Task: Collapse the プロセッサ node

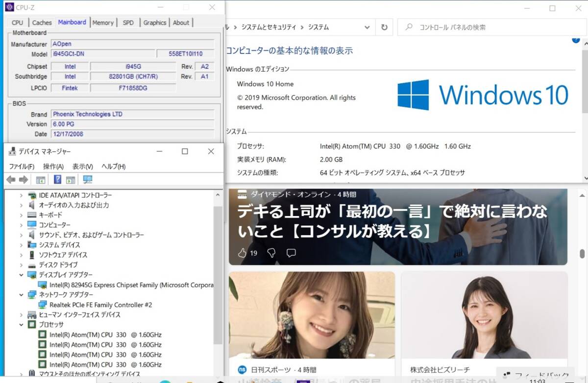Action: [21, 325]
